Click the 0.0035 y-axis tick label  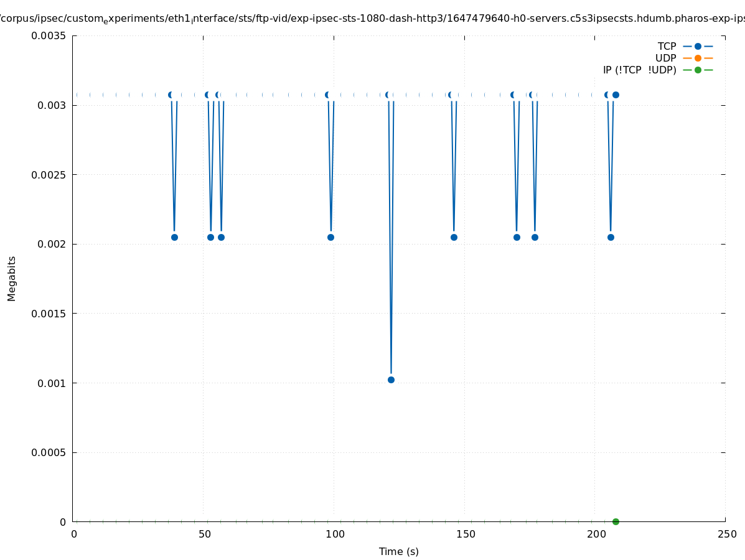49,36
